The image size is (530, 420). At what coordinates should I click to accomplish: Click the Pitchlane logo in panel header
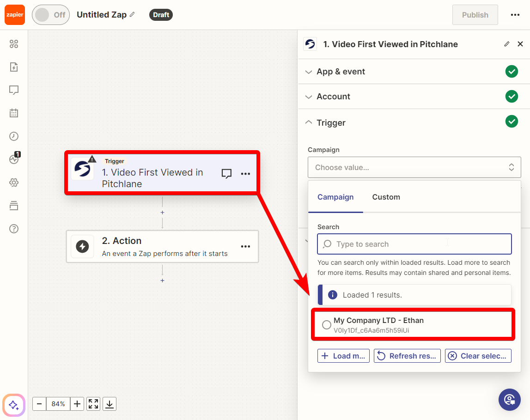[310, 44]
